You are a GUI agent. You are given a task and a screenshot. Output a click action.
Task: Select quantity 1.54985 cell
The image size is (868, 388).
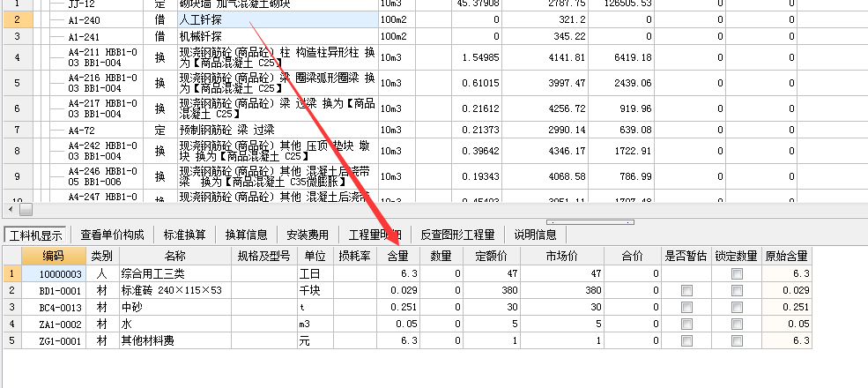pos(476,57)
